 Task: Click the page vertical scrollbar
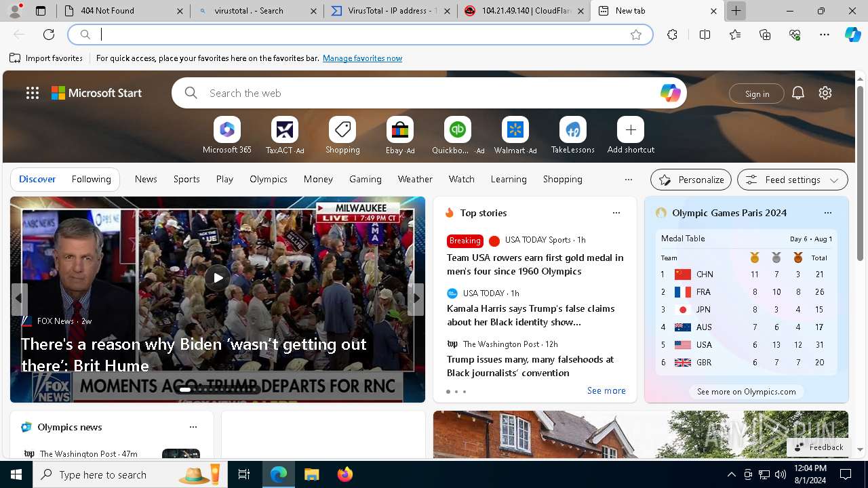(860, 173)
